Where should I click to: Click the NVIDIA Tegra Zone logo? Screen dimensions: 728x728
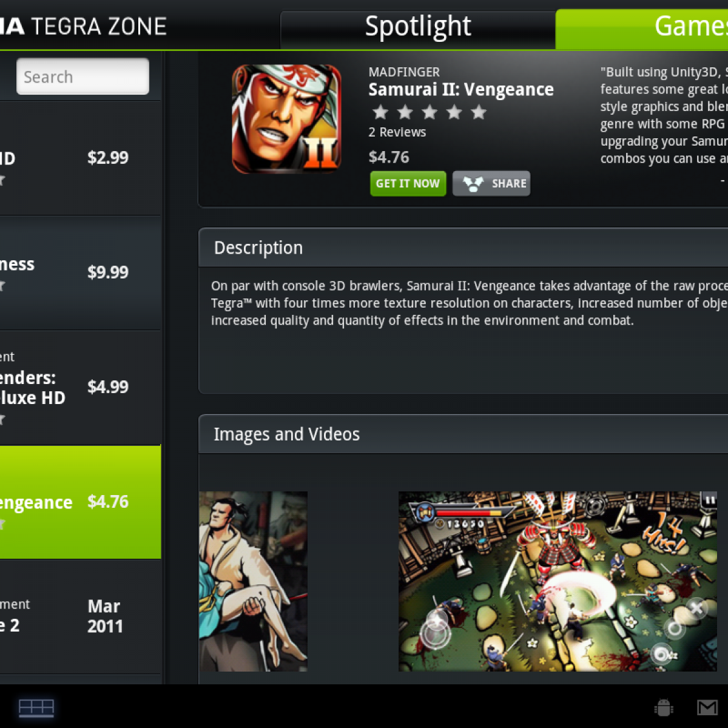pyautogui.click(x=83, y=26)
